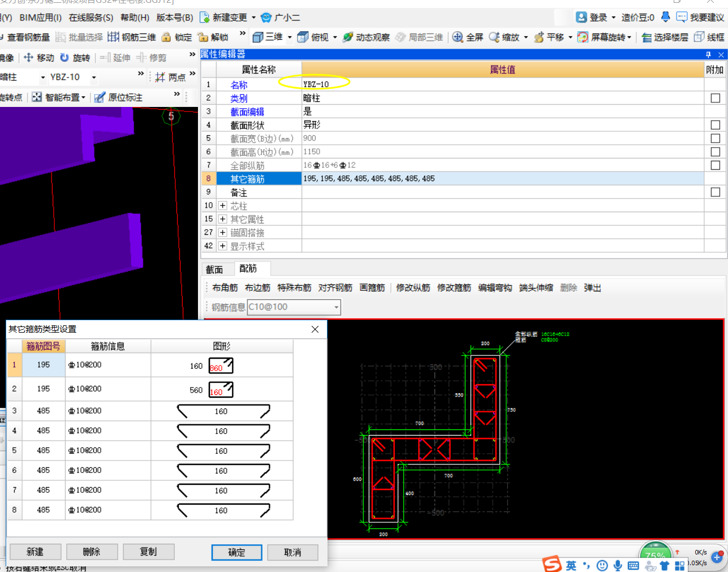This screenshot has width=728, height=572.
Task: Switch to 三维 view
Action: coord(268,37)
